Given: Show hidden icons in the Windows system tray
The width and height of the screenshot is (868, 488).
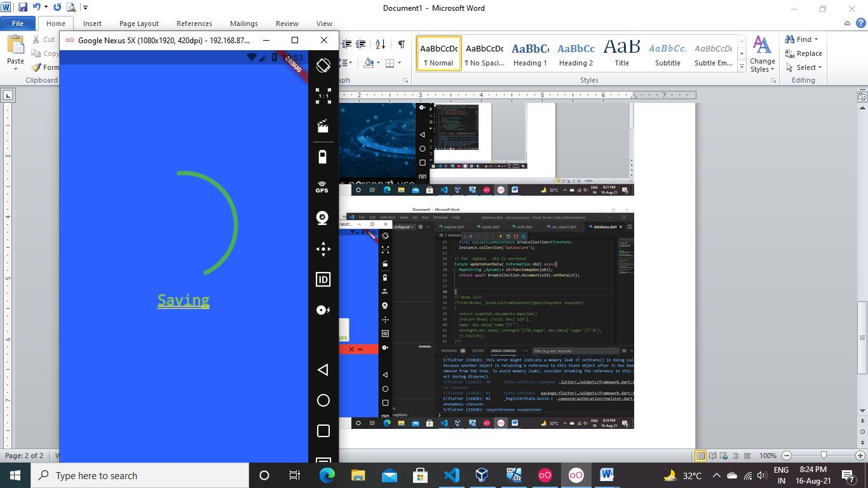Looking at the screenshot, I should 716,475.
